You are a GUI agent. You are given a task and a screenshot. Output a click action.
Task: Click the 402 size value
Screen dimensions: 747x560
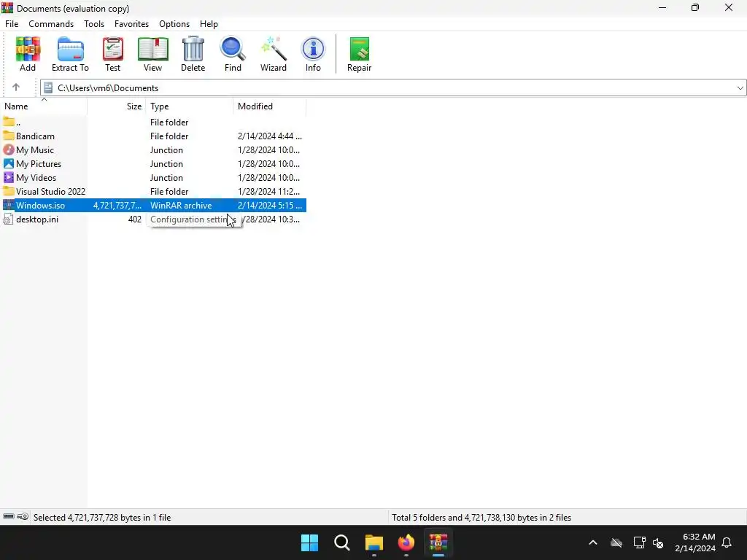(135, 219)
